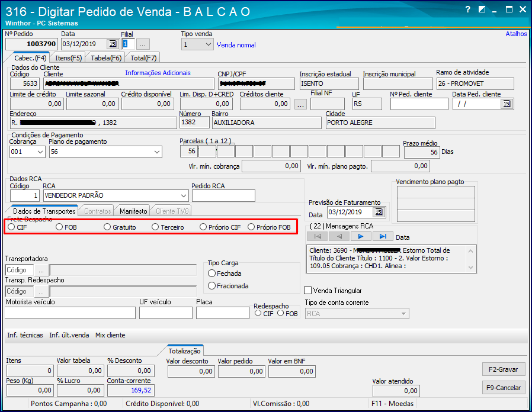Click the Filial lookup ellipsis button
532x412 pixels.
(143, 44)
